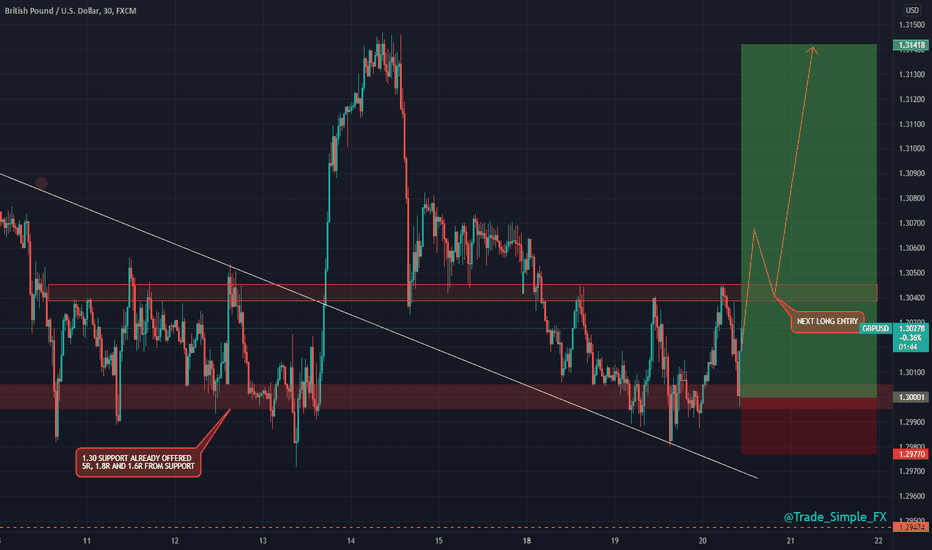Click date 14 on the time axis

coord(351,540)
